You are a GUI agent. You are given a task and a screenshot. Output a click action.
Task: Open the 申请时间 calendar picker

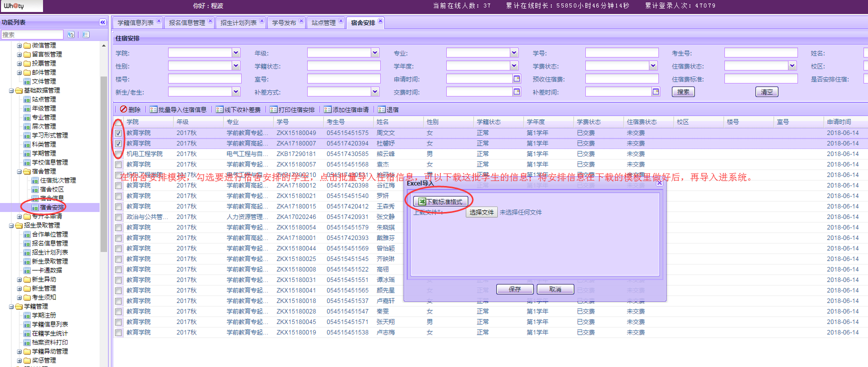point(517,78)
